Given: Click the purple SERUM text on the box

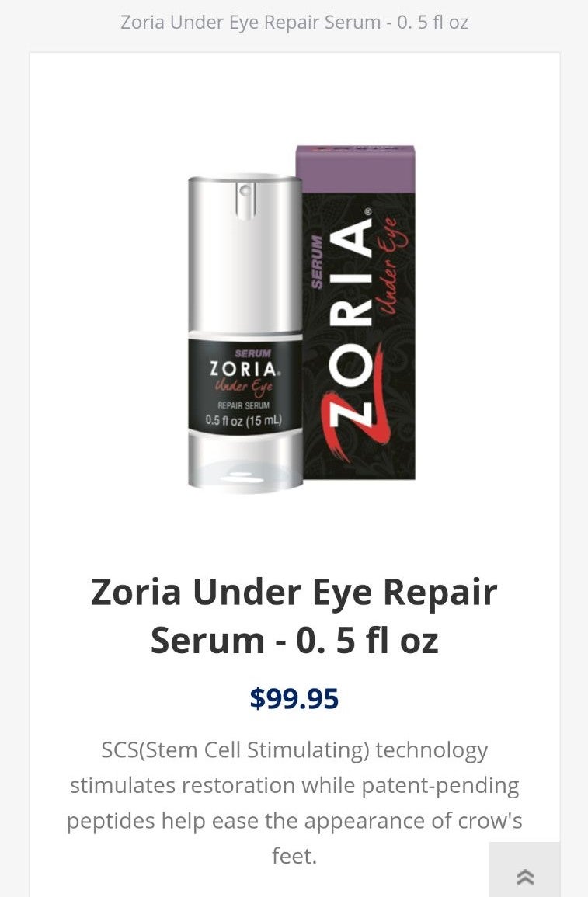Looking at the screenshot, I should 316,261.
